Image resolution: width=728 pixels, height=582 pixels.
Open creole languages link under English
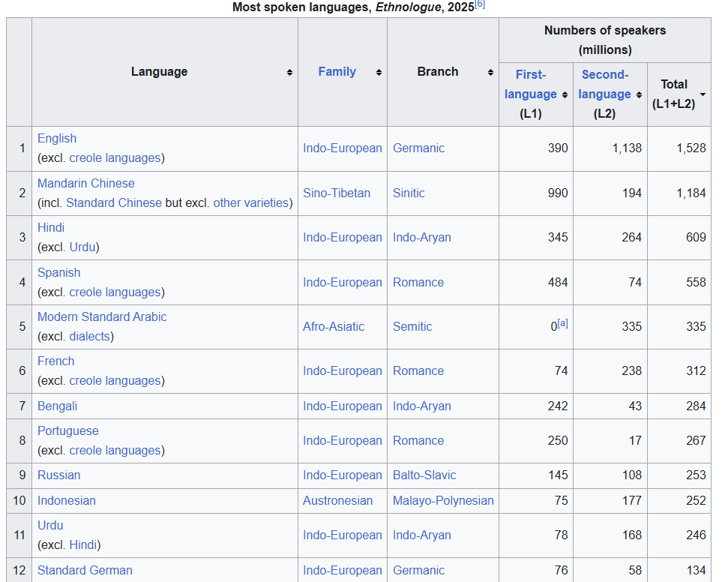click(115, 158)
